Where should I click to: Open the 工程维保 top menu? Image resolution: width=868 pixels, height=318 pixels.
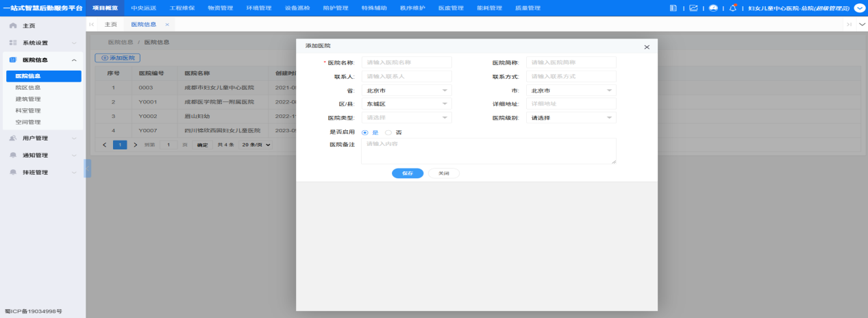[x=182, y=8]
